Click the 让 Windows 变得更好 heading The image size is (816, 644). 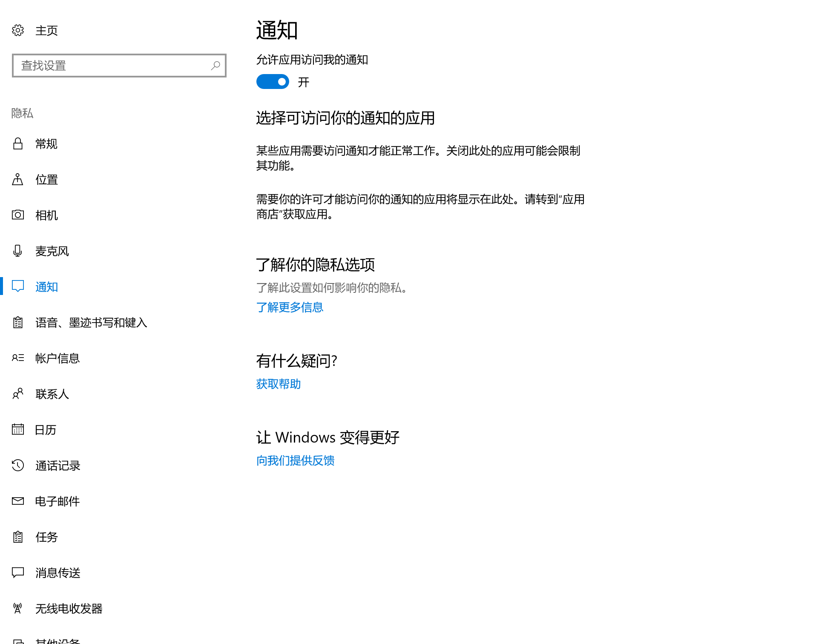[328, 438]
